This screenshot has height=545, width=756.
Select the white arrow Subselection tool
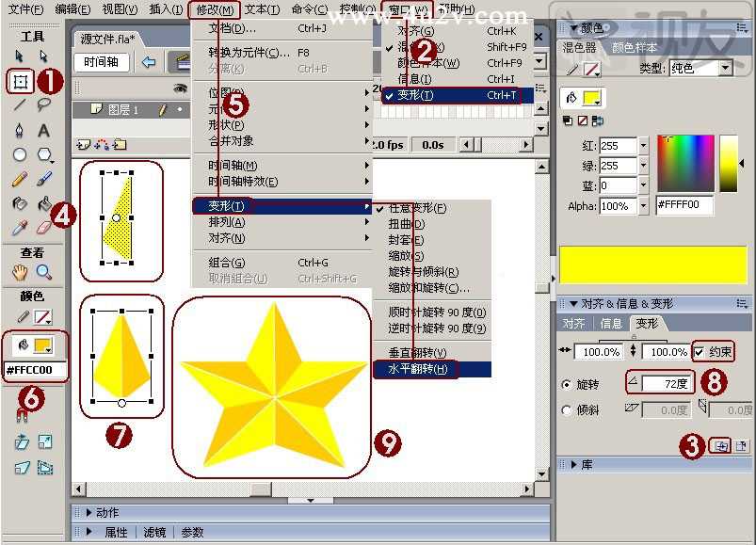(x=44, y=56)
